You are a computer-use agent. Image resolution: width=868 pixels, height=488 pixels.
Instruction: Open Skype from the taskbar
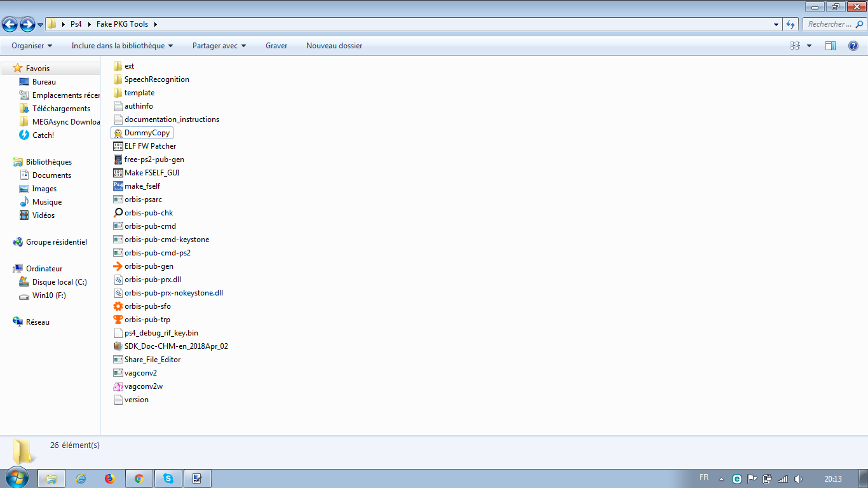pyautogui.click(x=168, y=478)
